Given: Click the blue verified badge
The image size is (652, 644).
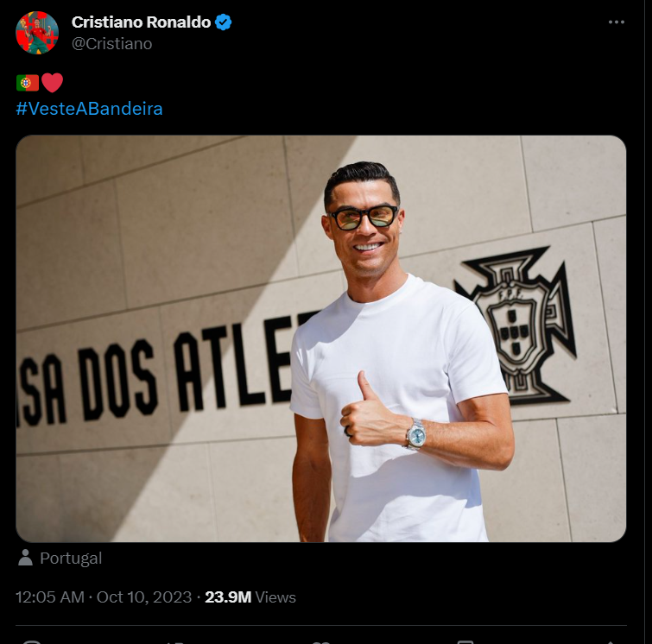Looking at the screenshot, I should 224,22.
